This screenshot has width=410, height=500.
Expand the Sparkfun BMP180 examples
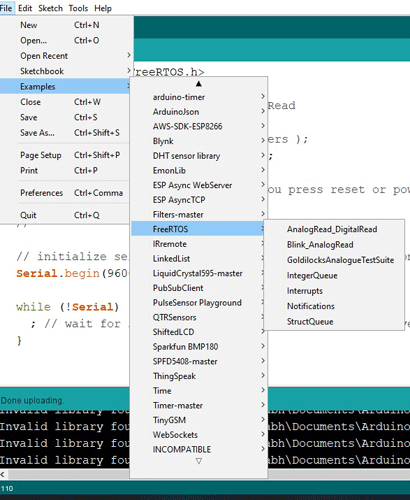pos(199,346)
